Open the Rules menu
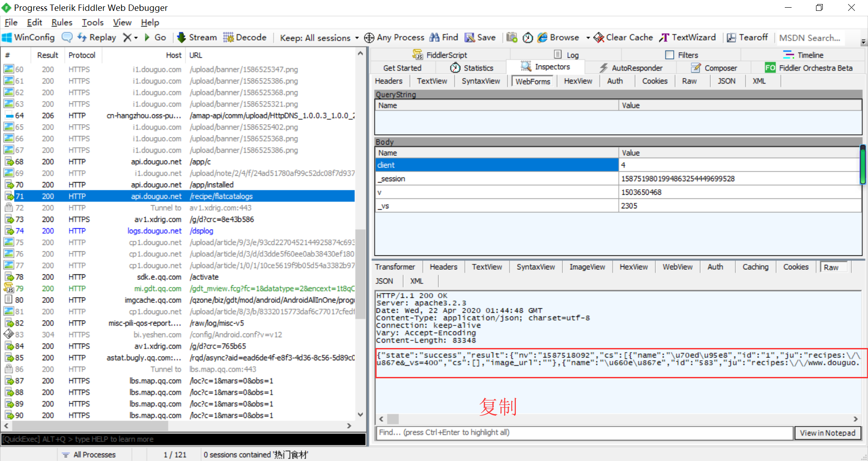This screenshot has width=868, height=461. [x=62, y=23]
